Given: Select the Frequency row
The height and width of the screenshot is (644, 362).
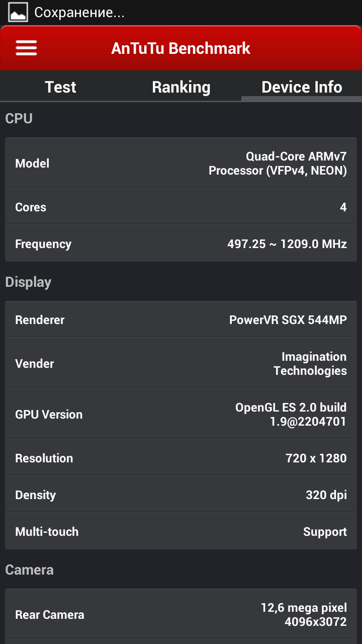Looking at the screenshot, I should tap(181, 244).
